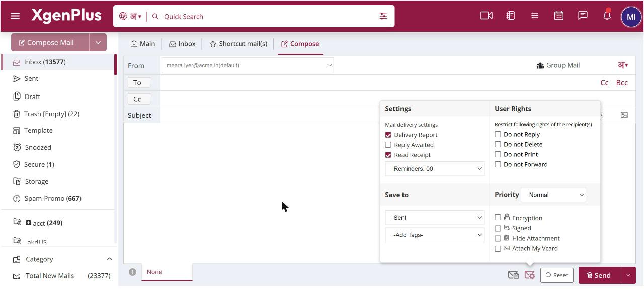Open the Add Tags dropdown
644x289 pixels.
pos(435,235)
